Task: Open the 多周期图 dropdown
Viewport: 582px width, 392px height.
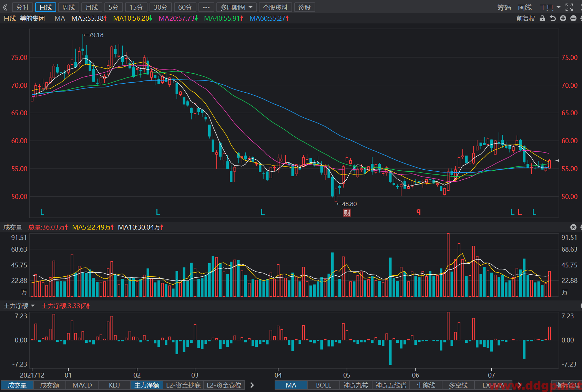Action: click(236, 7)
